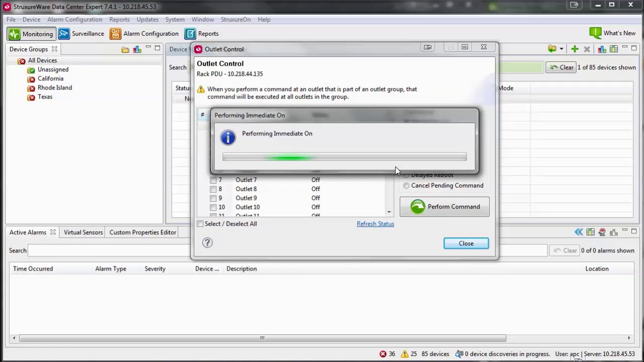Click red alarm siren icon in Active Alarms
The image size is (644, 362).
[x=602, y=232]
